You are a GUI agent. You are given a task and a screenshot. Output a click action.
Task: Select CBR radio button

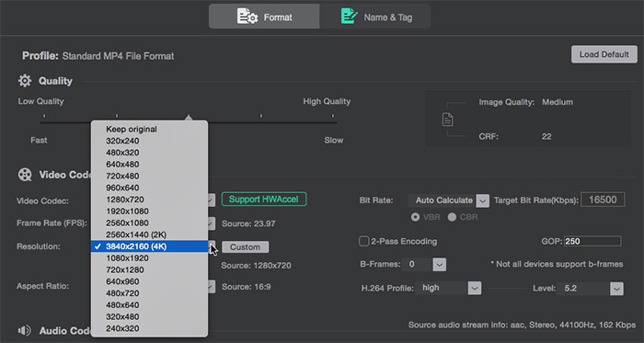453,217
